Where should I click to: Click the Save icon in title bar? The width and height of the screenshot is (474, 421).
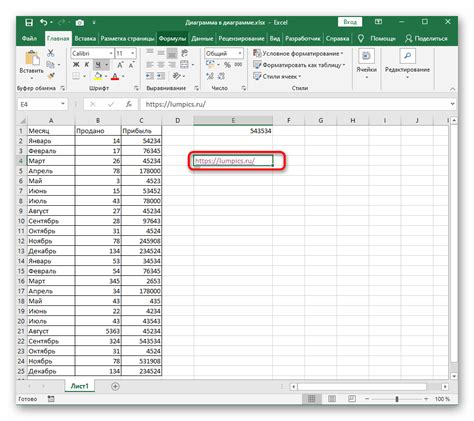tap(29, 22)
